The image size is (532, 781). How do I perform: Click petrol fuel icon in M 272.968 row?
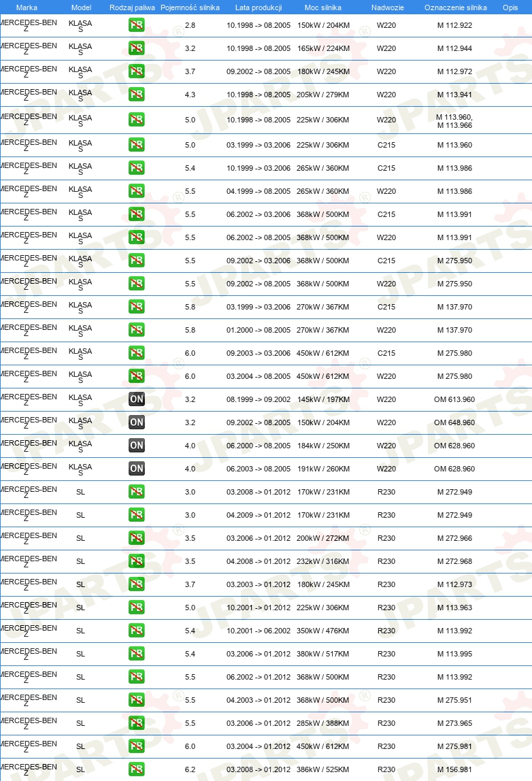(137, 561)
